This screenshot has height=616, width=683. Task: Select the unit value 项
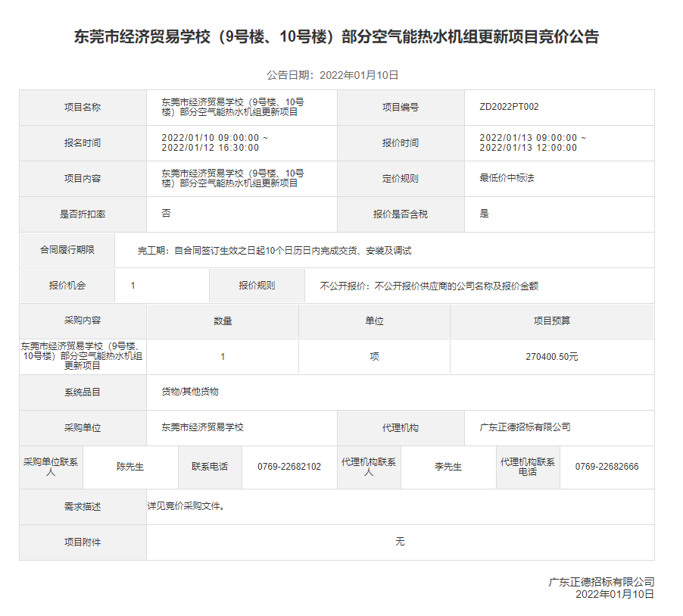pos(374,357)
